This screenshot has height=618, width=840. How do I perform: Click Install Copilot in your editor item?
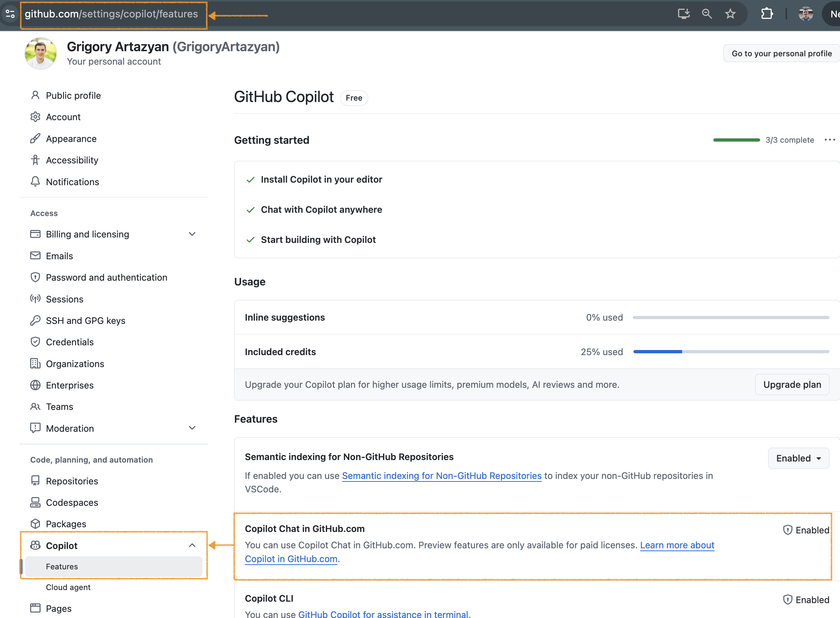pos(321,180)
